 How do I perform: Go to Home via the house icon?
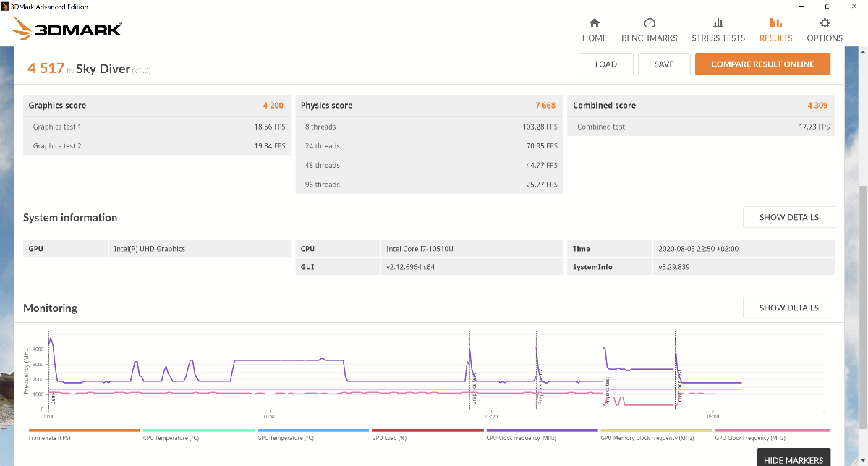tap(594, 23)
